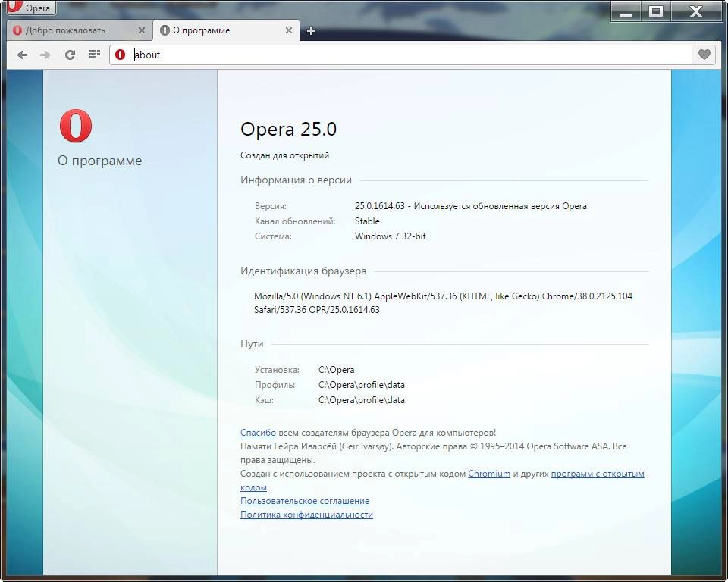This screenshot has width=728, height=582.
Task: Open the Спасибо link
Action: [x=258, y=433]
